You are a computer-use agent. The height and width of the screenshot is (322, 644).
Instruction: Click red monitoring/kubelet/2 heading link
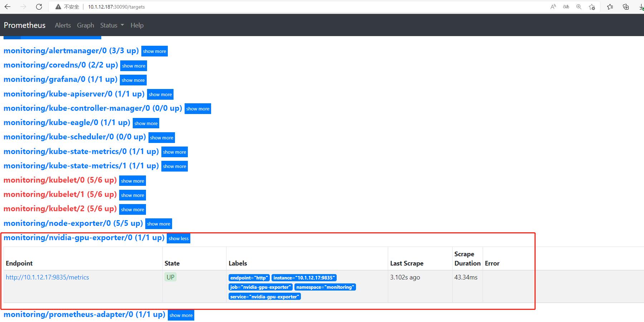(x=60, y=209)
